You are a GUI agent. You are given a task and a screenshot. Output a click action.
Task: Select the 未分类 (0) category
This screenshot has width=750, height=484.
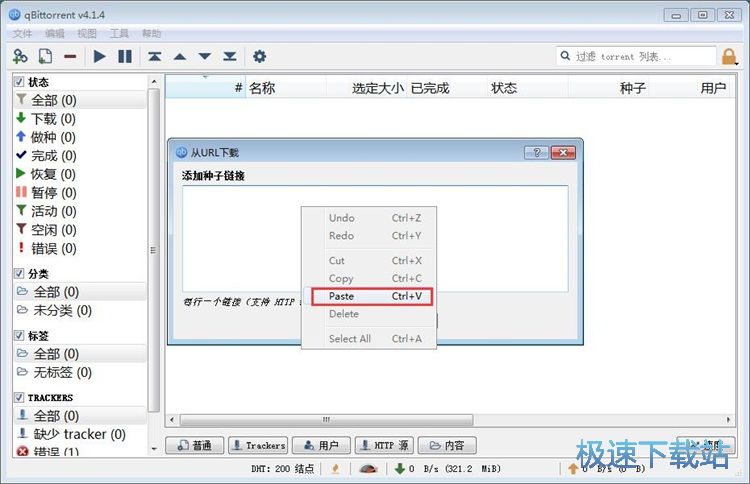tap(80, 310)
